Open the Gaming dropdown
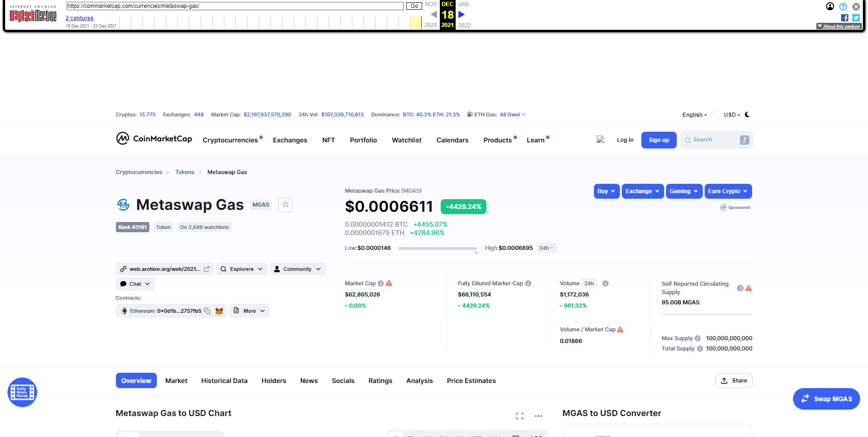Screen dimensions: 868x437 (x=684, y=191)
